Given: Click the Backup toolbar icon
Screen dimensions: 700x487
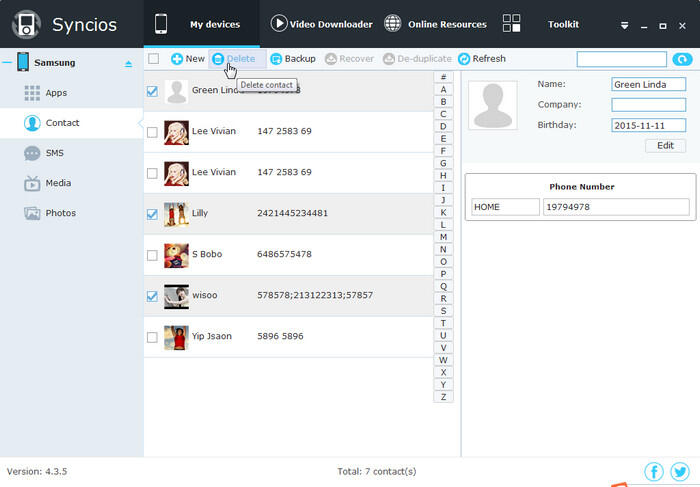Looking at the screenshot, I should point(276,59).
